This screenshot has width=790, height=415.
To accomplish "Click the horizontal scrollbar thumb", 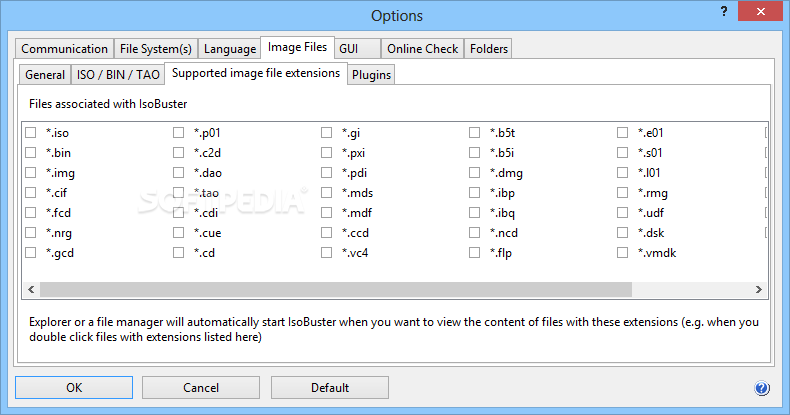I will coord(336,290).
